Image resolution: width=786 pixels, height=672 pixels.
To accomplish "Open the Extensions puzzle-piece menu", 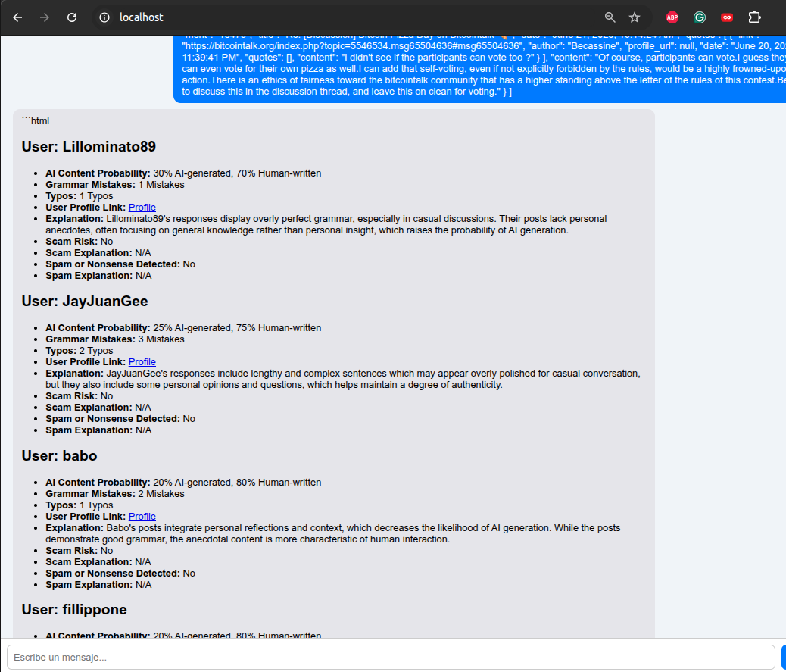I will [754, 17].
